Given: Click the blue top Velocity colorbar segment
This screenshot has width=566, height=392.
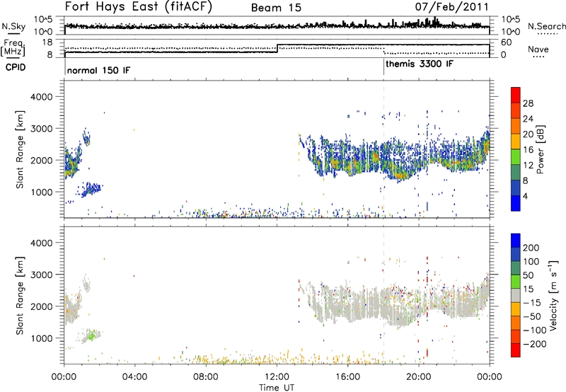Looking at the screenshot, I should tap(516, 241).
